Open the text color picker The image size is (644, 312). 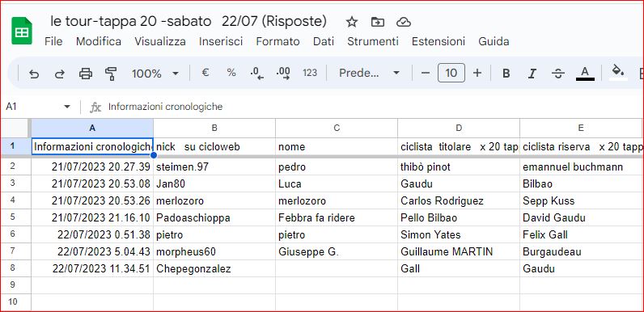585,74
